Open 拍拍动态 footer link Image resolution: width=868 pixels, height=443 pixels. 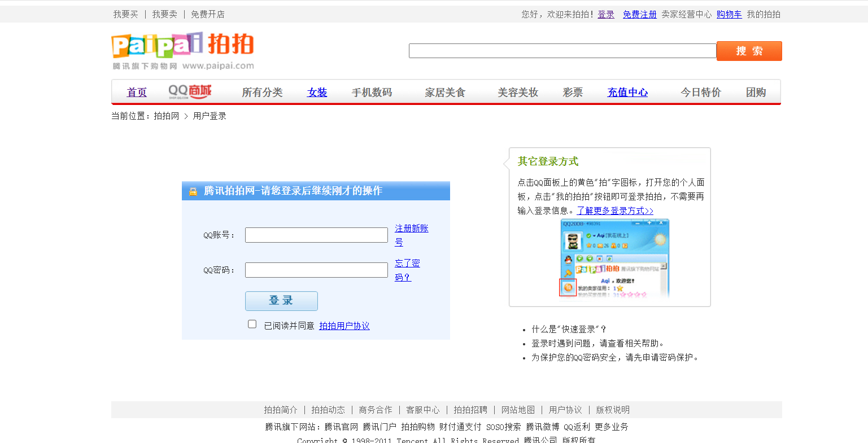click(x=328, y=410)
